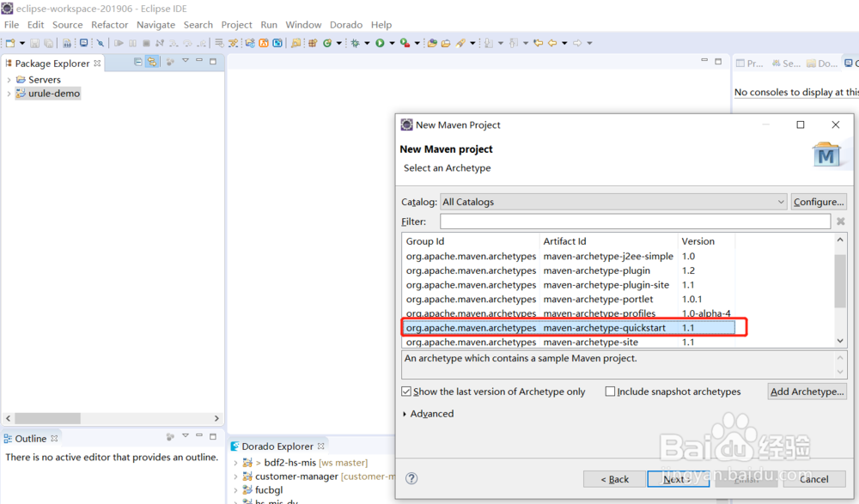Click the Add Archetype... button
The width and height of the screenshot is (859, 504).
807,392
